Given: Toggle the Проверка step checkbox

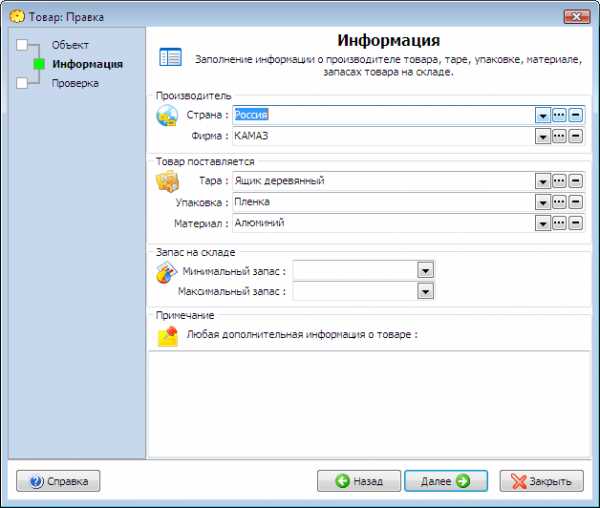Looking at the screenshot, I should (x=22, y=83).
